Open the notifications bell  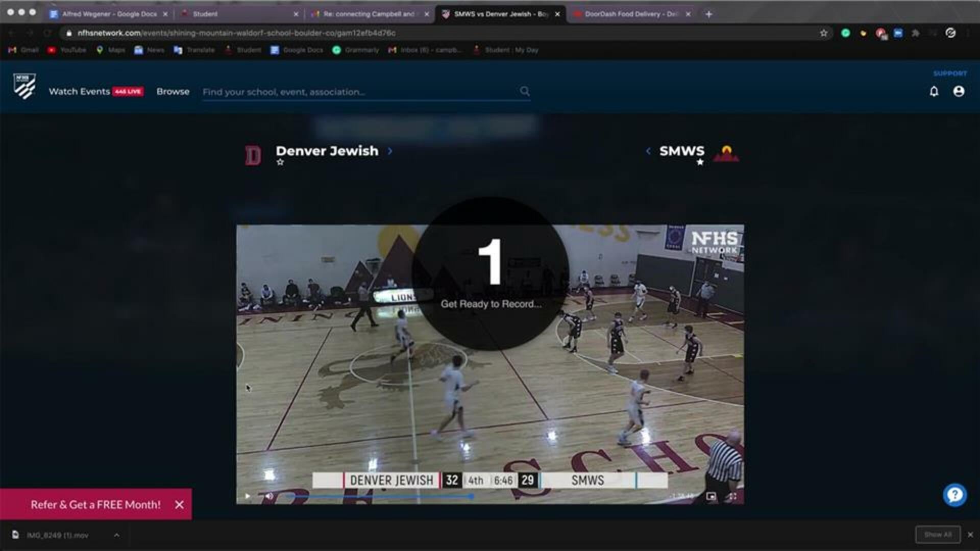tap(934, 91)
